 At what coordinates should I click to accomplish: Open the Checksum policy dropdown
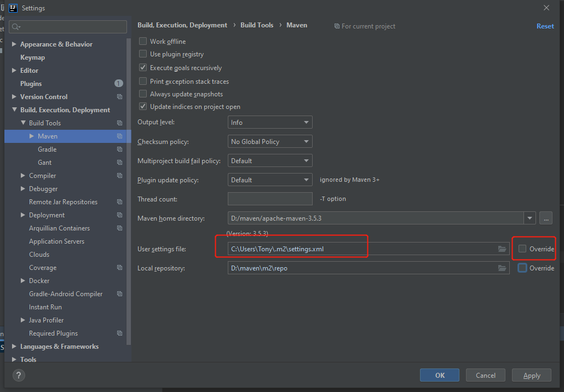(270, 141)
